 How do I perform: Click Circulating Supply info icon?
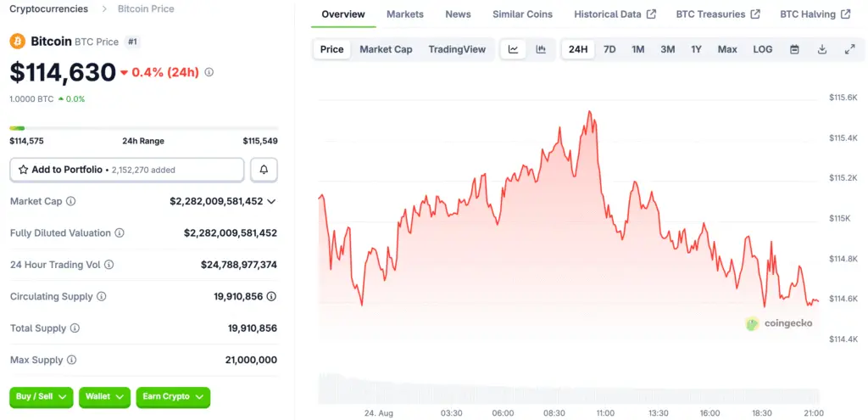tap(102, 296)
